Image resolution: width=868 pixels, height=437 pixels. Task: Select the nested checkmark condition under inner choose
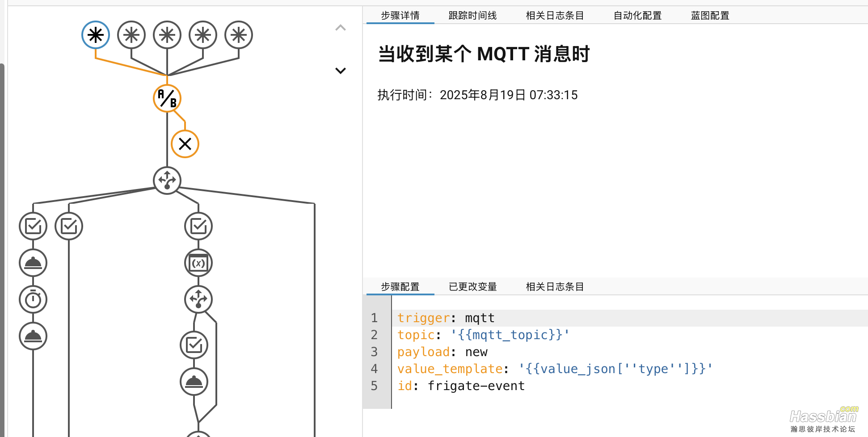point(194,345)
